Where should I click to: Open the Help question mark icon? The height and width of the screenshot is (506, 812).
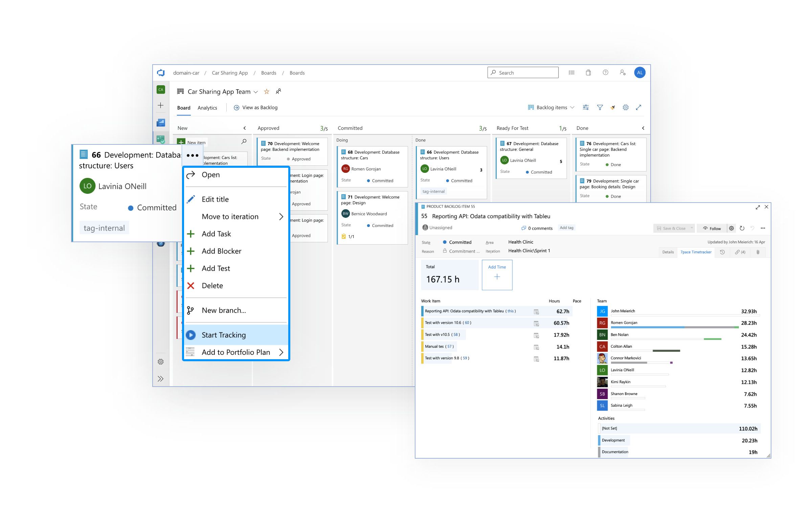pos(605,73)
